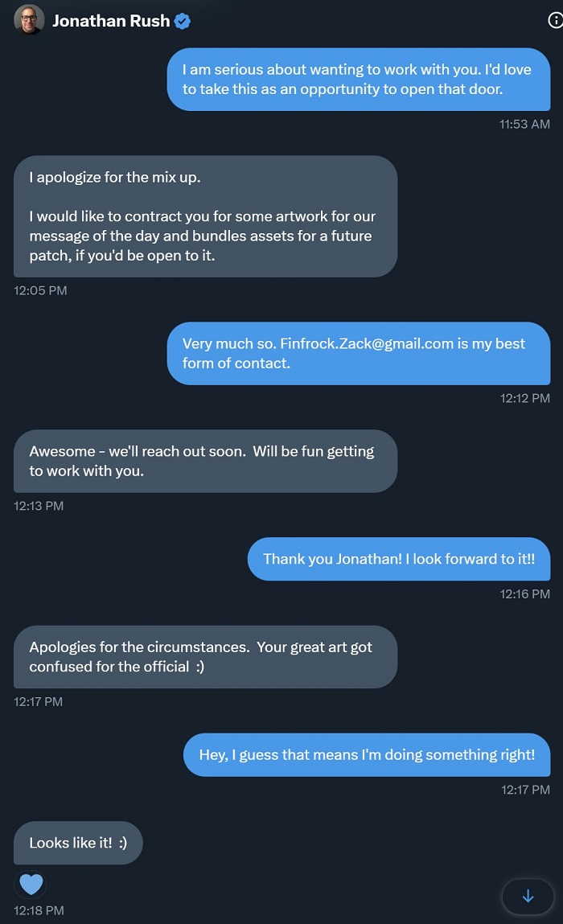563x924 pixels.
Task: Click the 12:05 PM timestamp
Action: [40, 290]
